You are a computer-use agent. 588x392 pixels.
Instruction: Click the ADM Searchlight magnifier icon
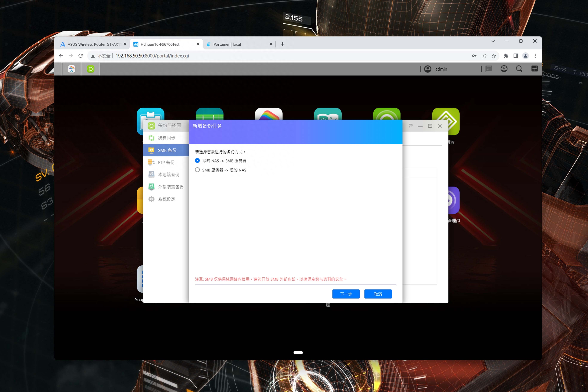click(x=519, y=69)
